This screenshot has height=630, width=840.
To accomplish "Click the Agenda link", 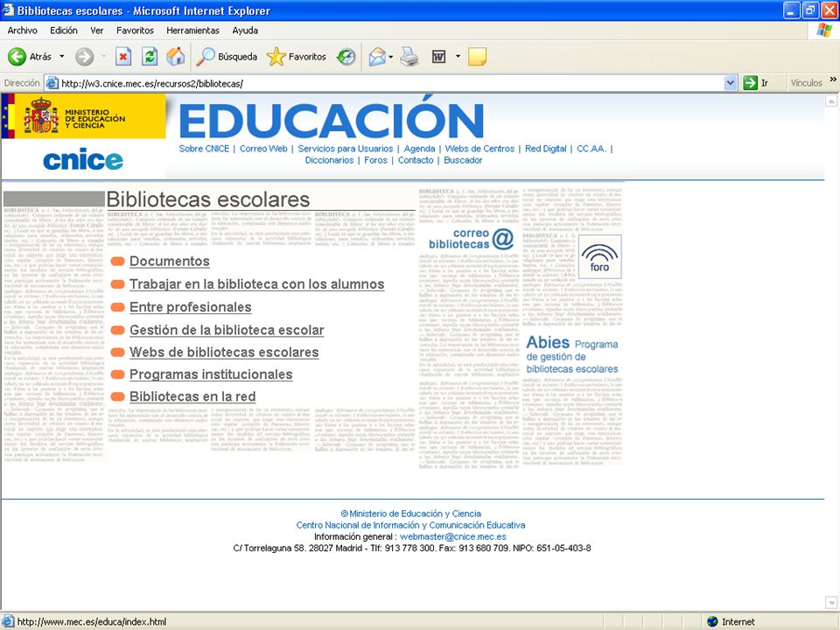I will (x=419, y=149).
